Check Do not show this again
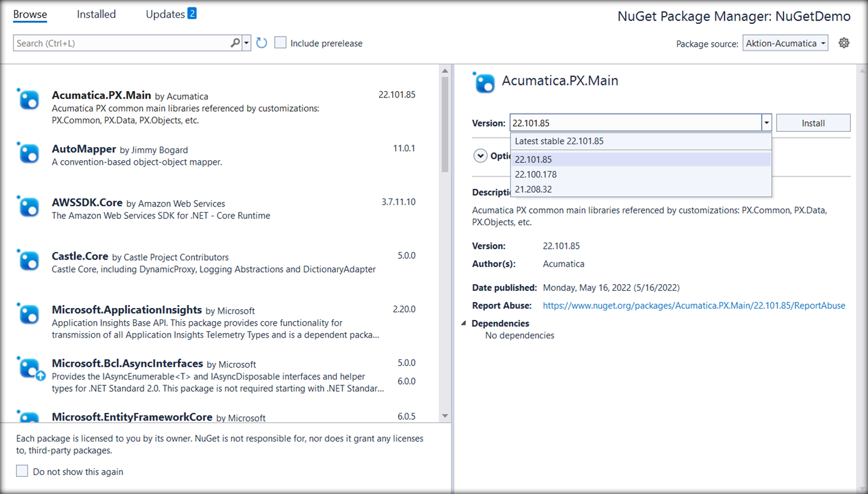 22,471
